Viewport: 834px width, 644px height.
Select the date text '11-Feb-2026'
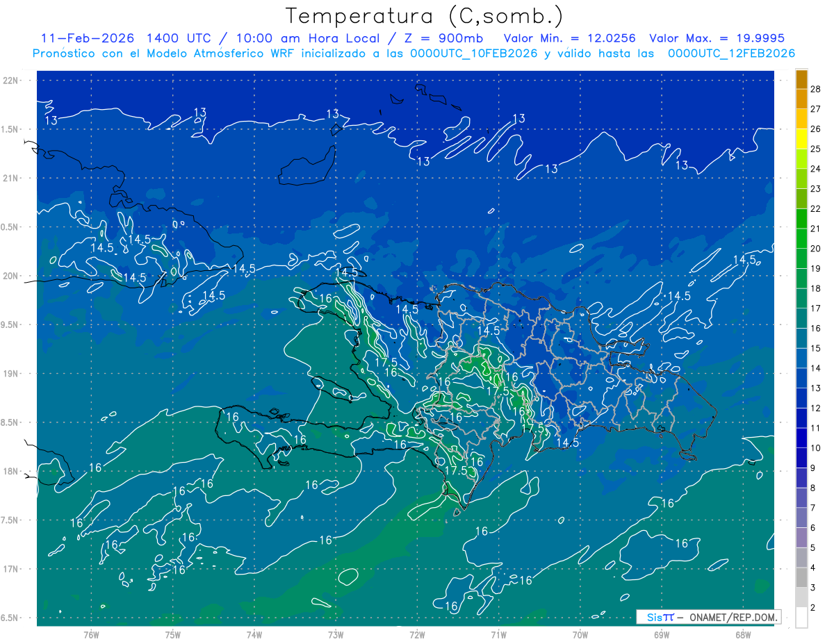88,38
